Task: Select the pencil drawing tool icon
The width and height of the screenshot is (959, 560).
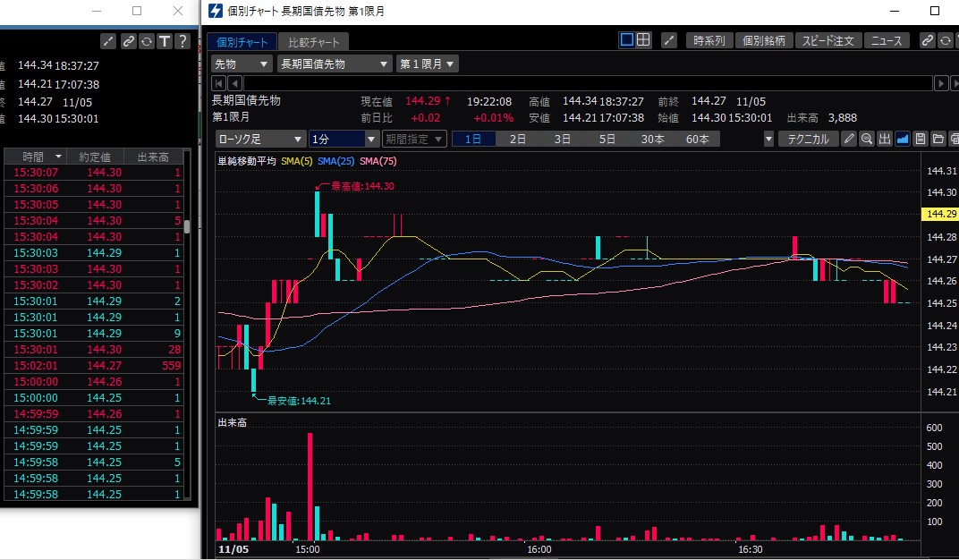Action: click(x=849, y=139)
